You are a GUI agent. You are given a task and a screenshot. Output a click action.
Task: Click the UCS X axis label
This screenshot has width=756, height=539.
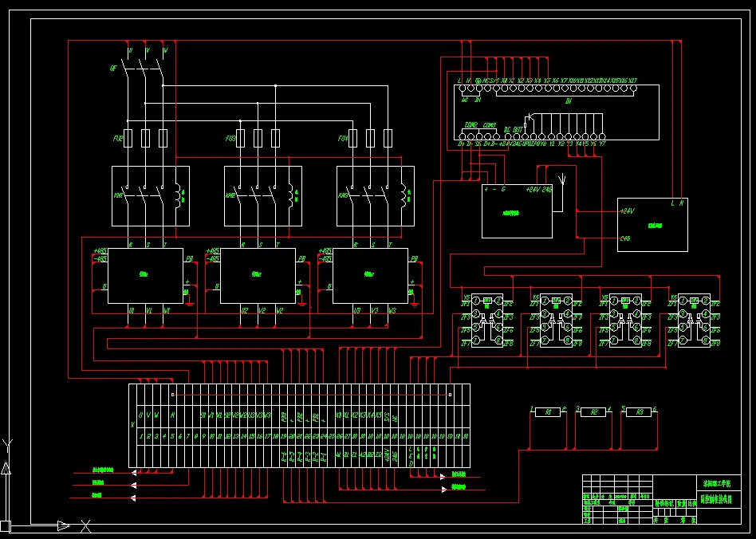(86, 526)
